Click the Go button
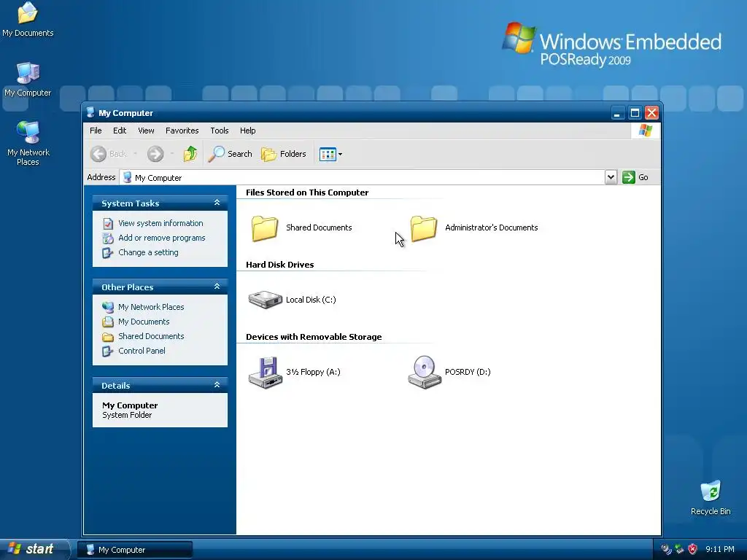747x560 pixels. pos(635,178)
